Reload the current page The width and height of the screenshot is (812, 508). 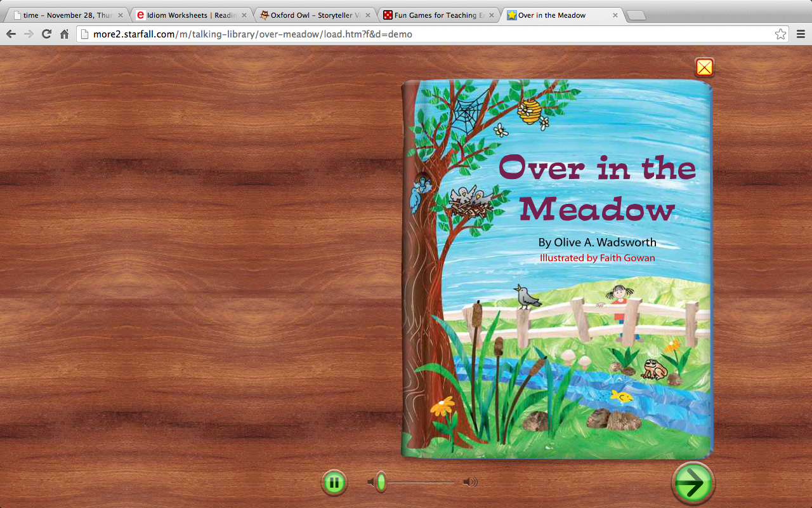46,34
